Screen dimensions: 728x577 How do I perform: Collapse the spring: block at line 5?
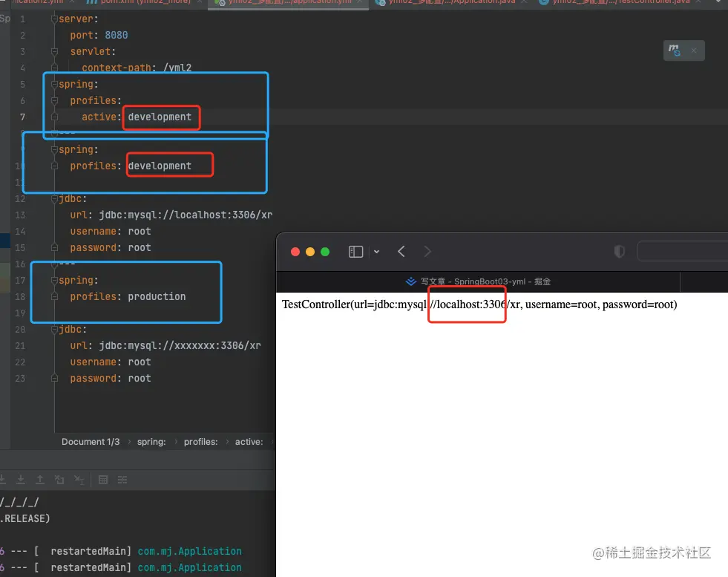coord(54,84)
